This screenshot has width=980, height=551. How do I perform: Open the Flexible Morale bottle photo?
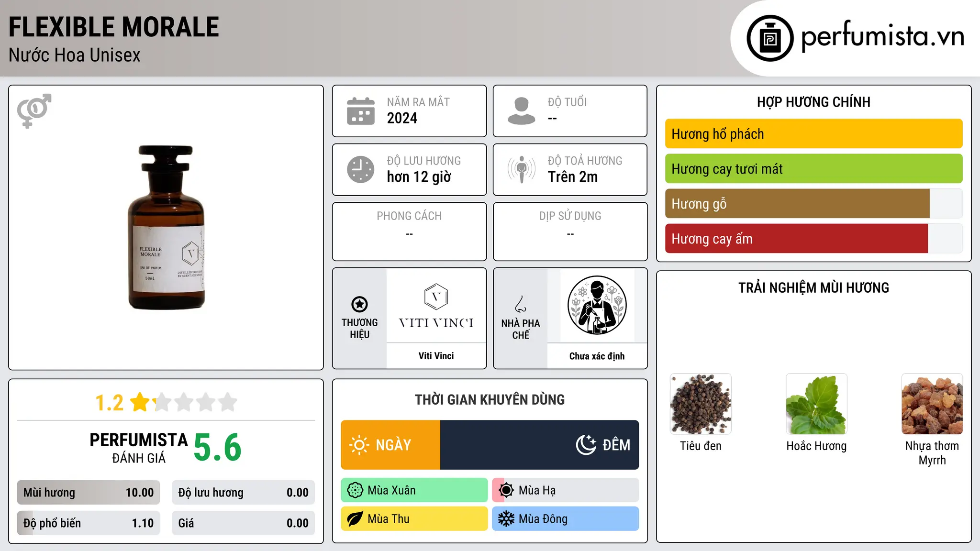167,228
